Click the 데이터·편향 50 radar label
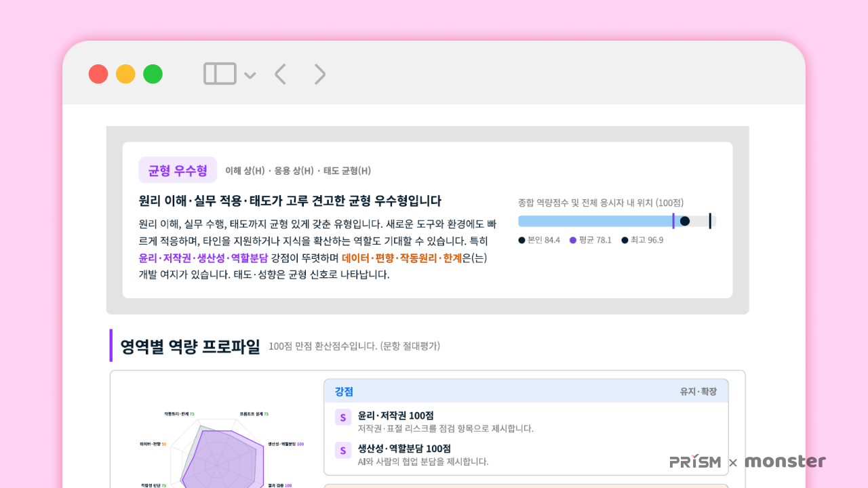The height and width of the screenshot is (488, 868). point(153,444)
